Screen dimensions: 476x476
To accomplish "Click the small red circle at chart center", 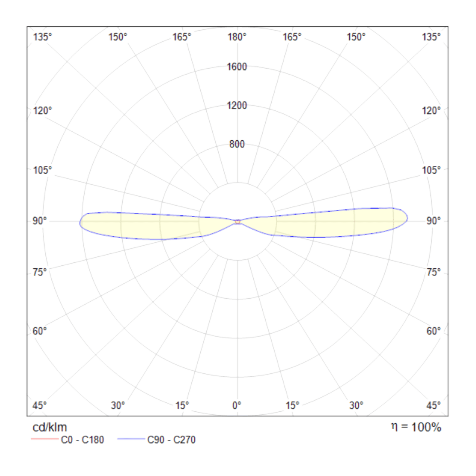I will [x=238, y=222].
